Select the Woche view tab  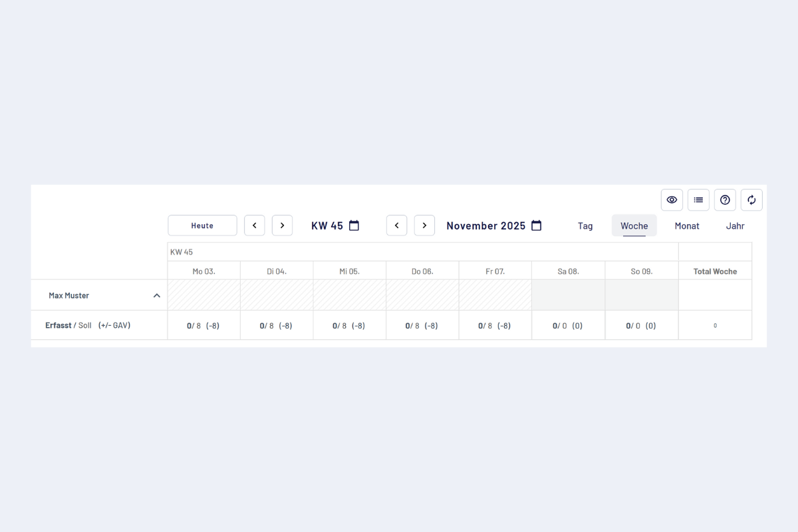(634, 226)
